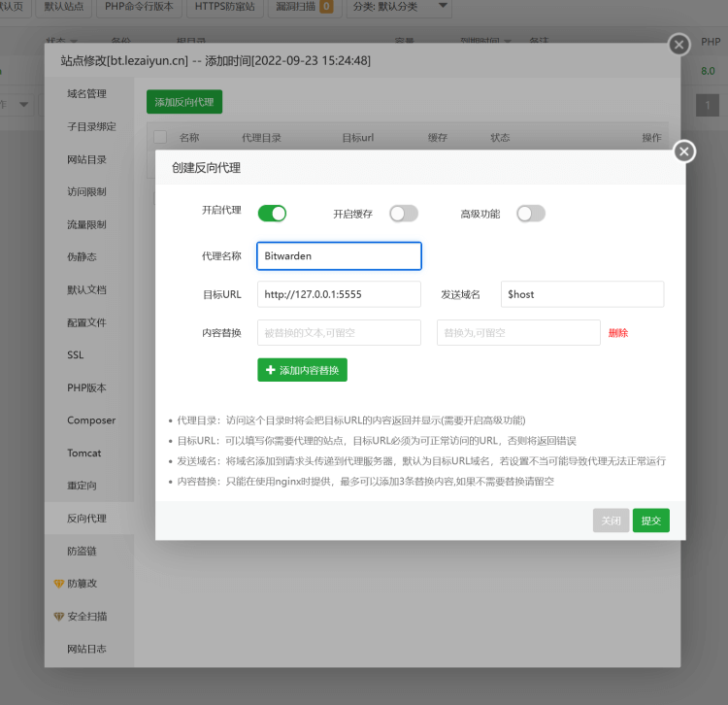The width and height of the screenshot is (728, 705).
Task: Open the Tomcat tab
Action: [84, 453]
